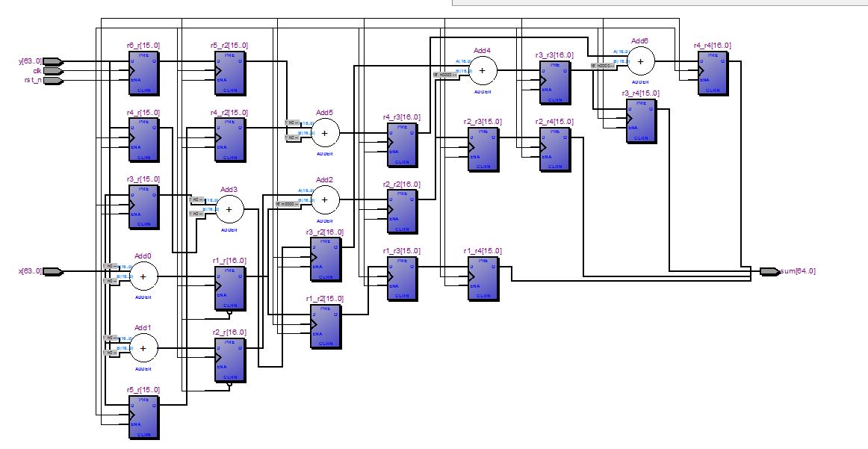Select the Add4 adder node
The height and width of the screenshot is (449, 868).
point(482,71)
